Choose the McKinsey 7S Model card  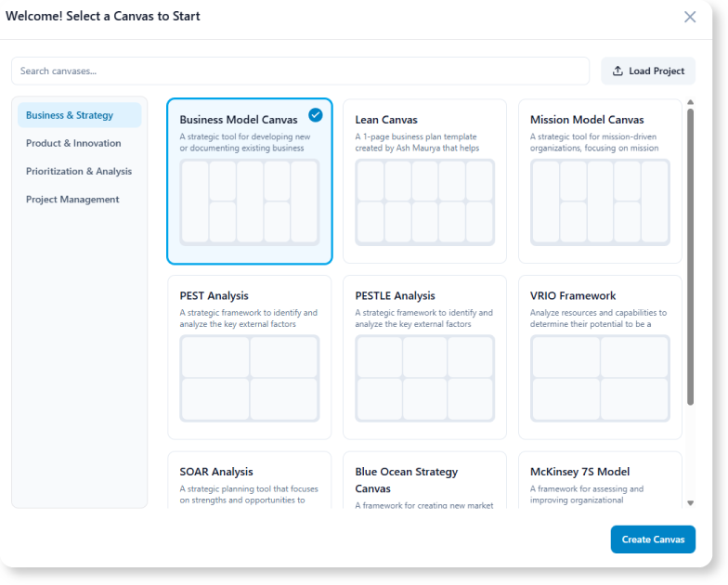pos(600,480)
